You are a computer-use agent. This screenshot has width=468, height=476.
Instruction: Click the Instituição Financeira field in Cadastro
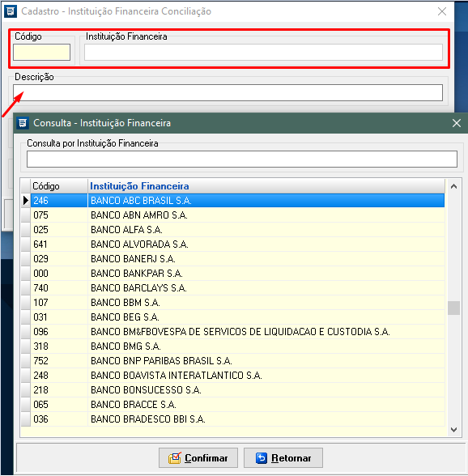tap(263, 52)
